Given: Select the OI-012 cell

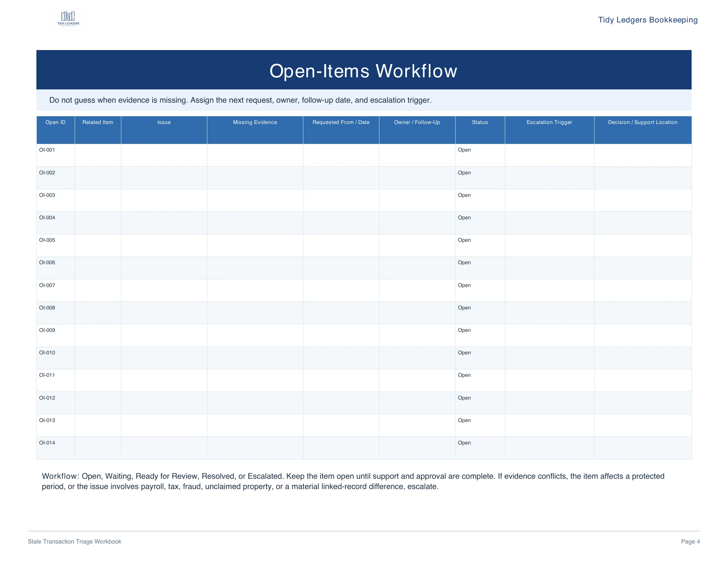Looking at the screenshot, I should coord(56,403).
